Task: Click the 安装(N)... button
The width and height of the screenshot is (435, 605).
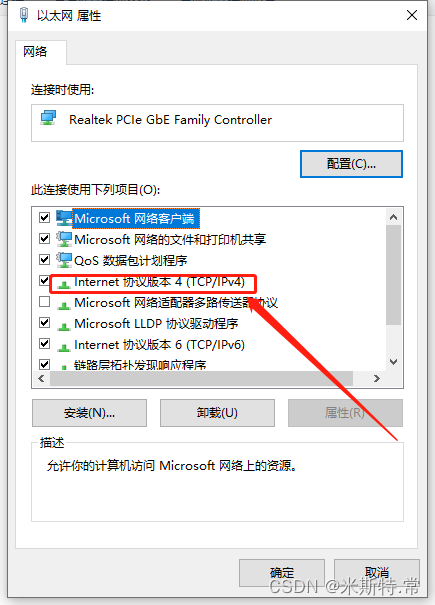Action: coord(89,413)
